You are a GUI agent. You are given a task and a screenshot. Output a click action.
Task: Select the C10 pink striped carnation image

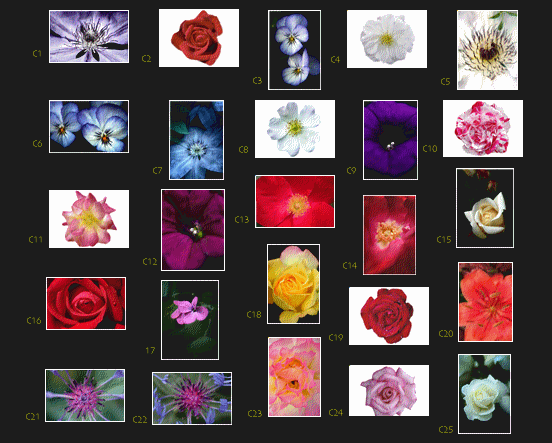coord(483,129)
